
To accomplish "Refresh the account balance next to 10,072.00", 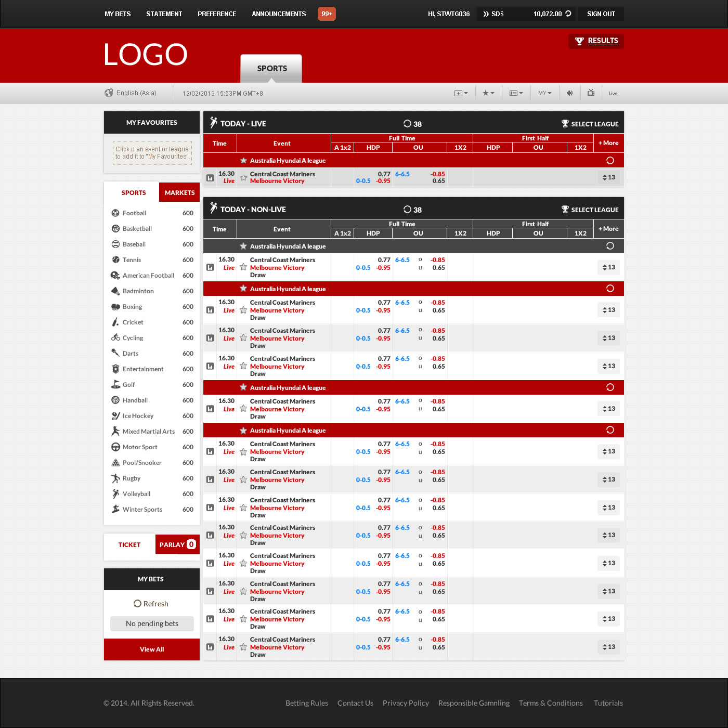I will (568, 14).
